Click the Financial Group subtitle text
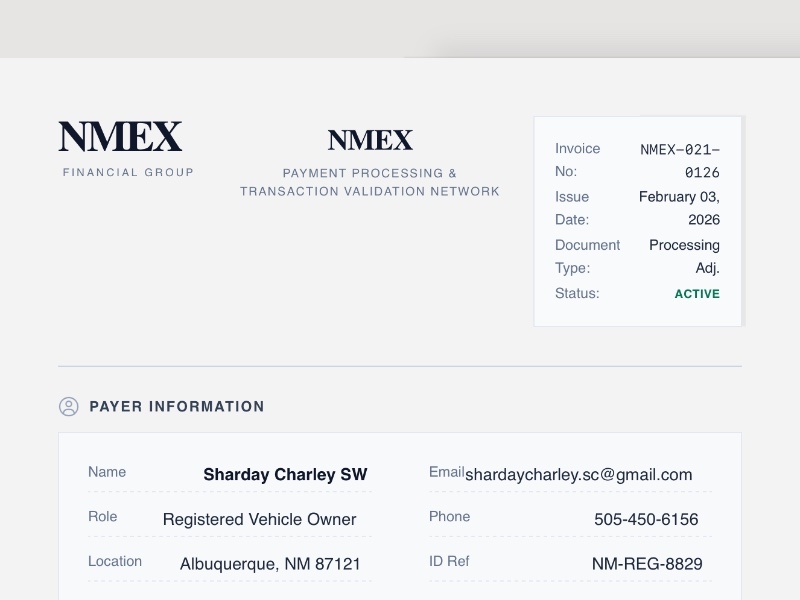Image resolution: width=800 pixels, height=600 pixels. [x=128, y=172]
